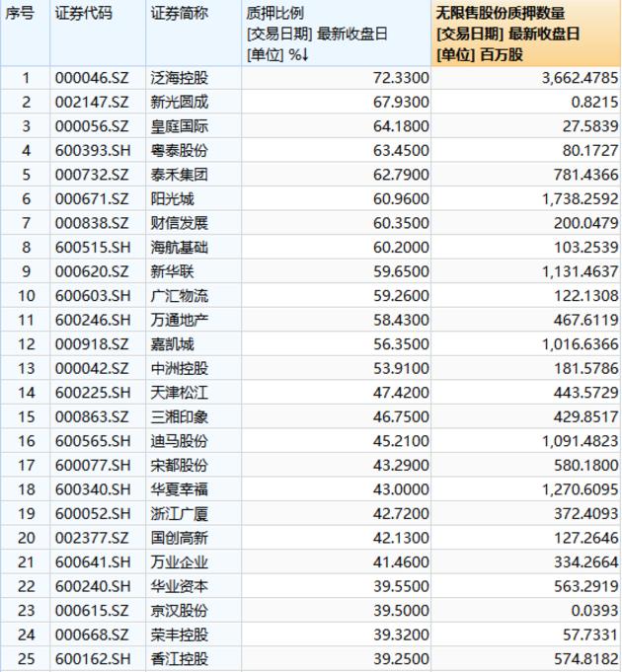Select stock code 000615.SZ
This screenshot has height=672, width=622.
(92, 611)
